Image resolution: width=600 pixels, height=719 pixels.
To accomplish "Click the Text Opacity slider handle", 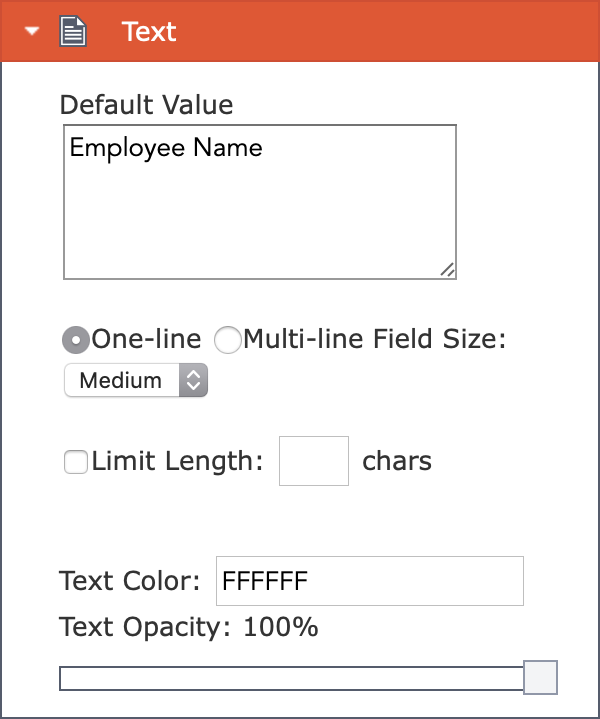I will tap(540, 677).
